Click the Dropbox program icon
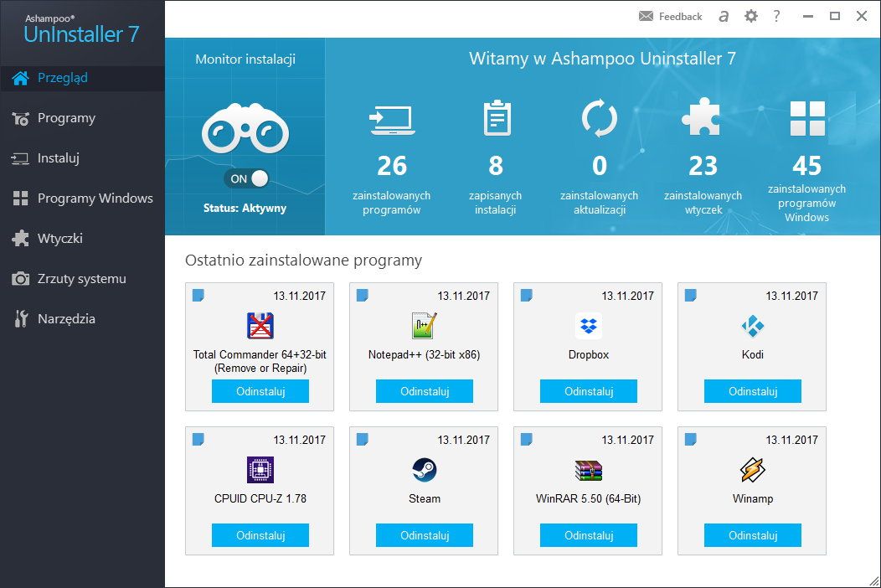The height and width of the screenshot is (588, 881). (x=588, y=326)
